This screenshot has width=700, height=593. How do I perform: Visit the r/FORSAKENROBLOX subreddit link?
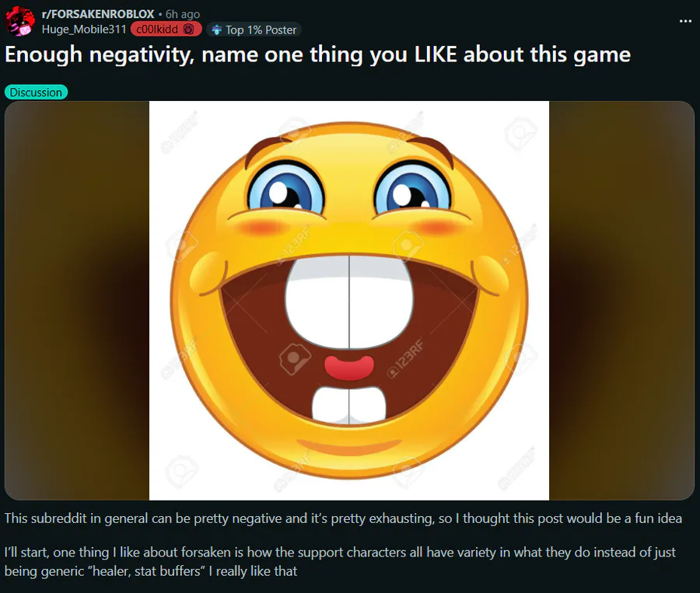pyautogui.click(x=98, y=14)
